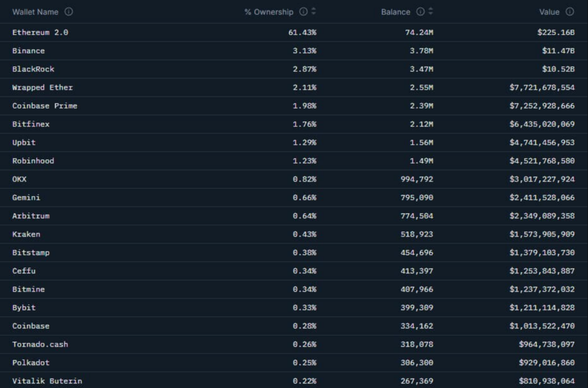
Task: Select the Ethereum 2.0 wallet row
Action: pyautogui.click(x=40, y=32)
